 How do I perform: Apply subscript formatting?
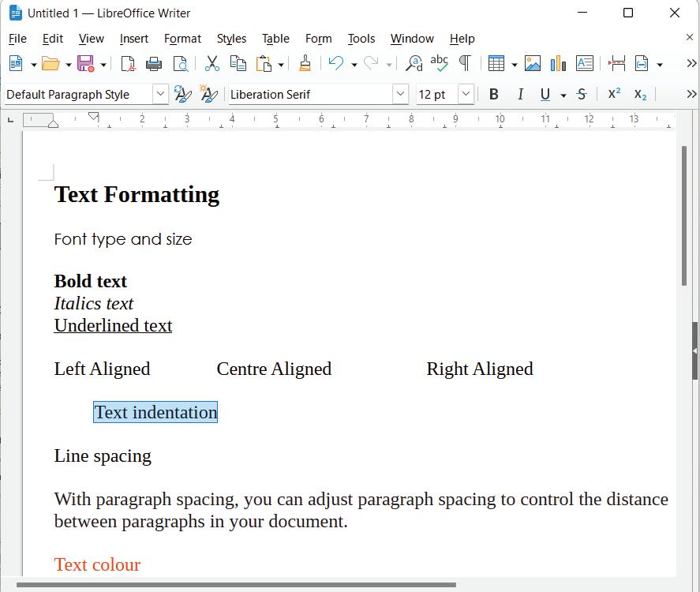[640, 94]
